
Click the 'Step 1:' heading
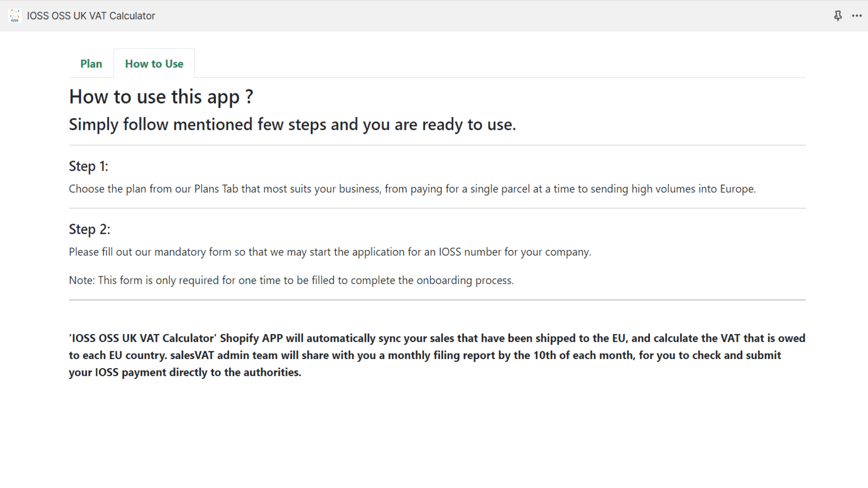(x=88, y=166)
